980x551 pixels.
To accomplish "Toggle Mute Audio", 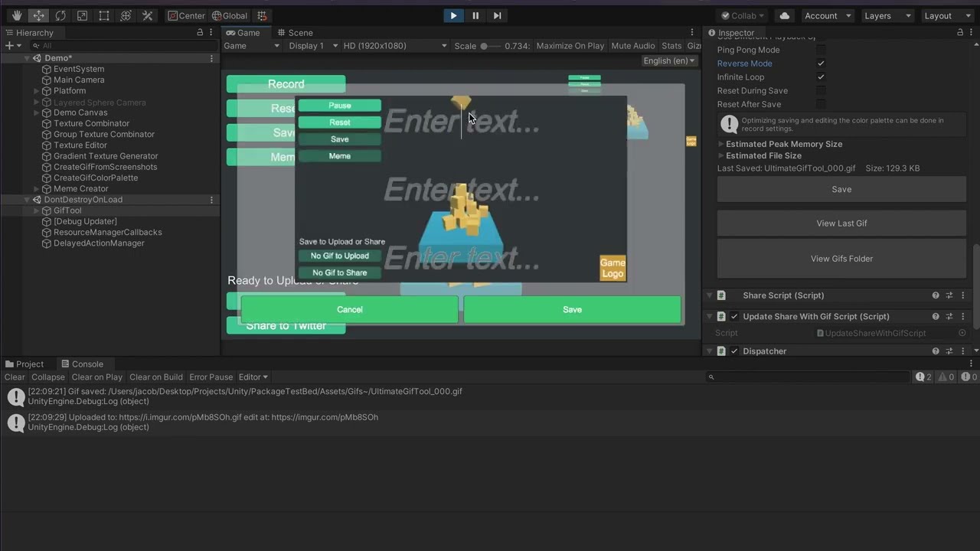I will 633,46.
